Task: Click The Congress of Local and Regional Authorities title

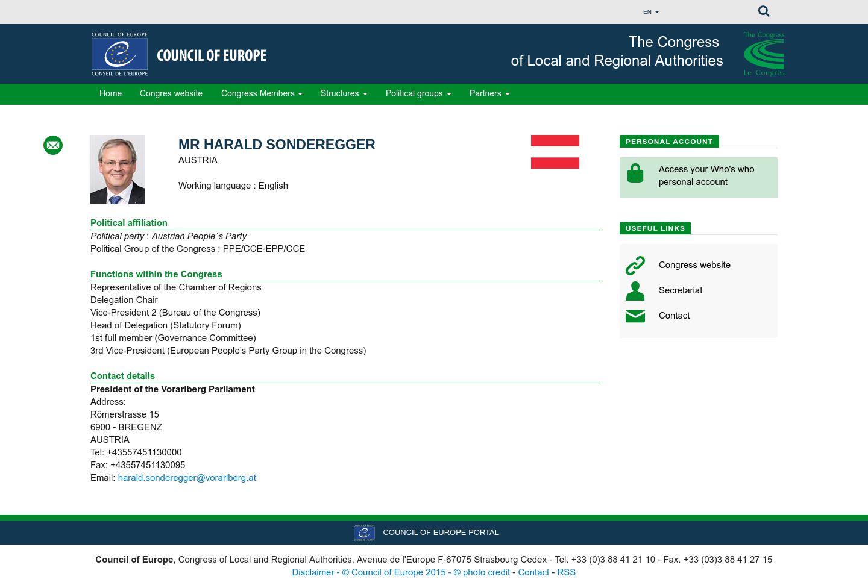Action: pyautogui.click(x=617, y=51)
